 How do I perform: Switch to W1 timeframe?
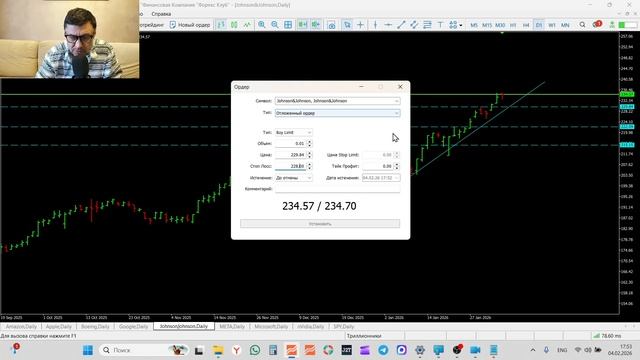[x=552, y=25]
